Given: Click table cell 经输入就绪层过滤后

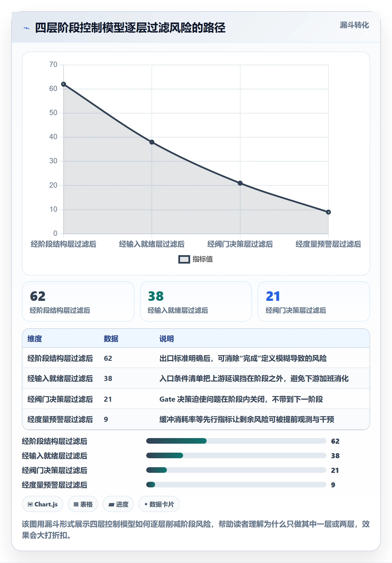Looking at the screenshot, I should click(x=60, y=378).
